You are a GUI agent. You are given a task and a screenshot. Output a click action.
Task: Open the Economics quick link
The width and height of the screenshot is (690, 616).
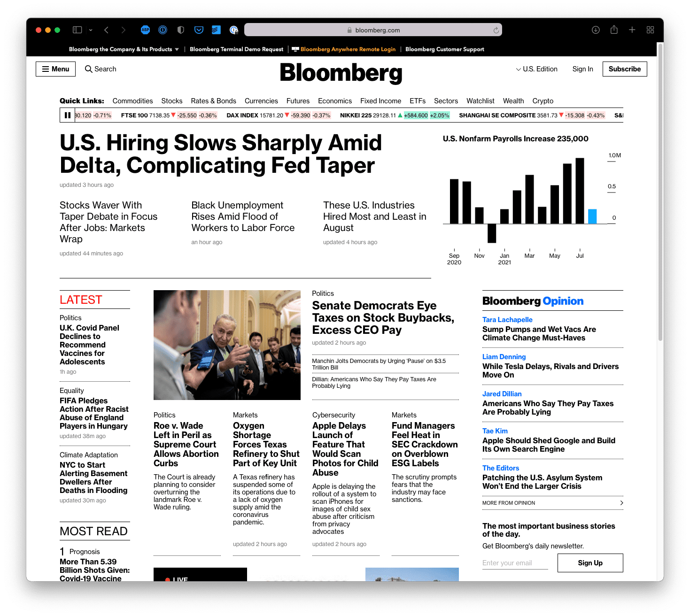click(335, 101)
